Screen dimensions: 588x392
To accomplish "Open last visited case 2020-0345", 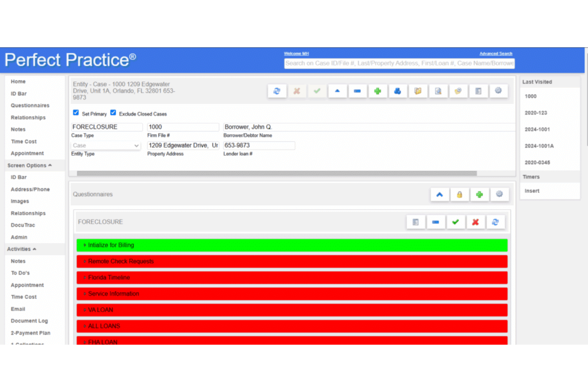I will [x=538, y=162].
